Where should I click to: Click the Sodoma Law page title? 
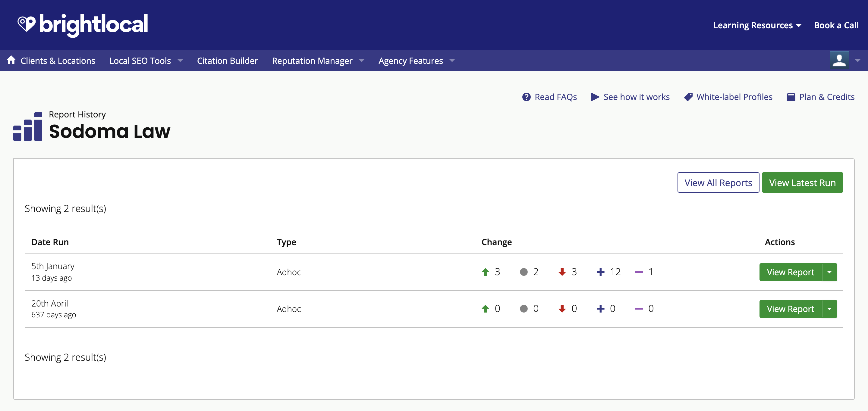[x=109, y=131]
